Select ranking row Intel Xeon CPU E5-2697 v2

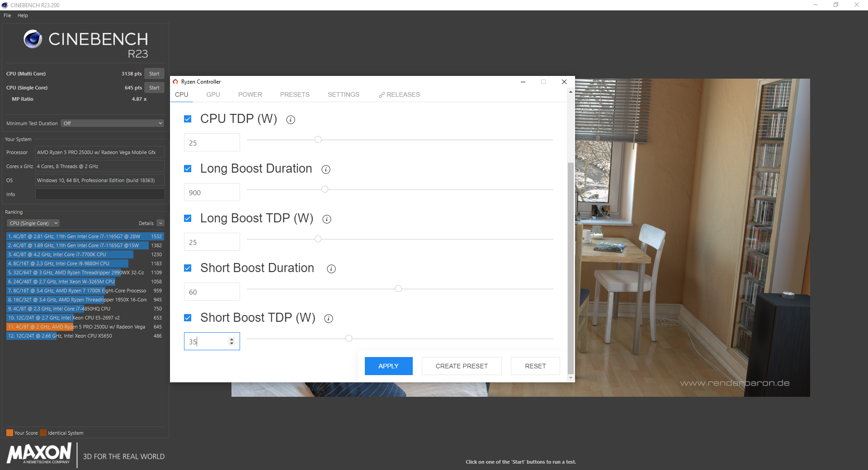point(85,318)
